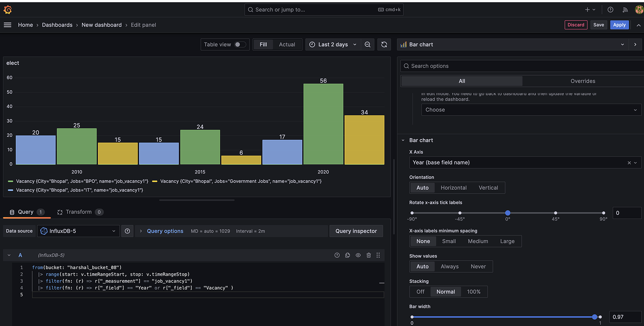
Task: Hide query A response with the eye icon
Action: [358, 255]
